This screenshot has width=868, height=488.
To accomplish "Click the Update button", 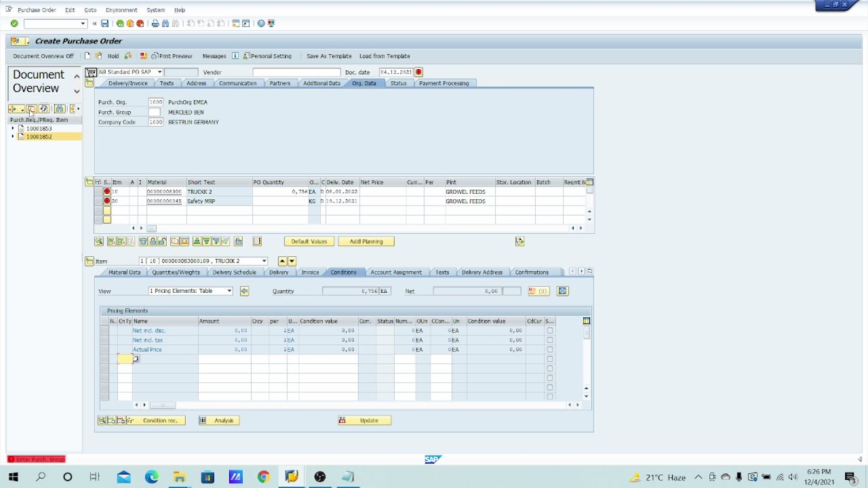I will click(364, 421).
